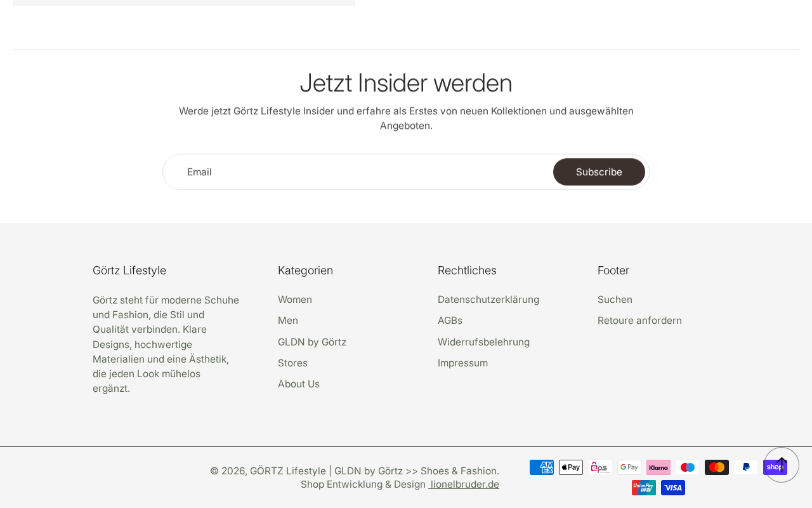Viewport: 812px width, 508px height.
Task: Click the scroll-to-top arrow button
Action: click(782, 465)
